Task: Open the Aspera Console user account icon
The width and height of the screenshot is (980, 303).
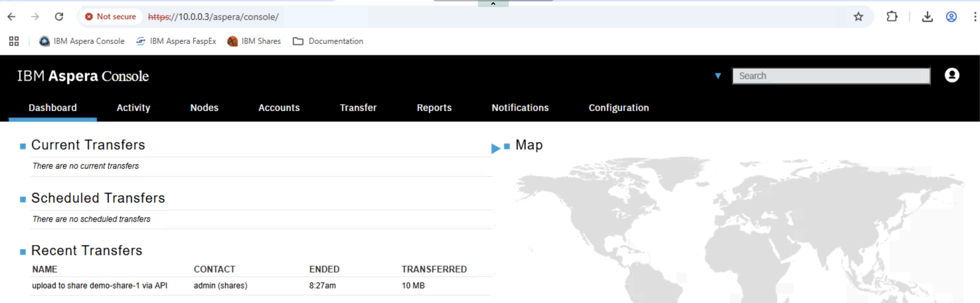Action: pyautogui.click(x=951, y=75)
